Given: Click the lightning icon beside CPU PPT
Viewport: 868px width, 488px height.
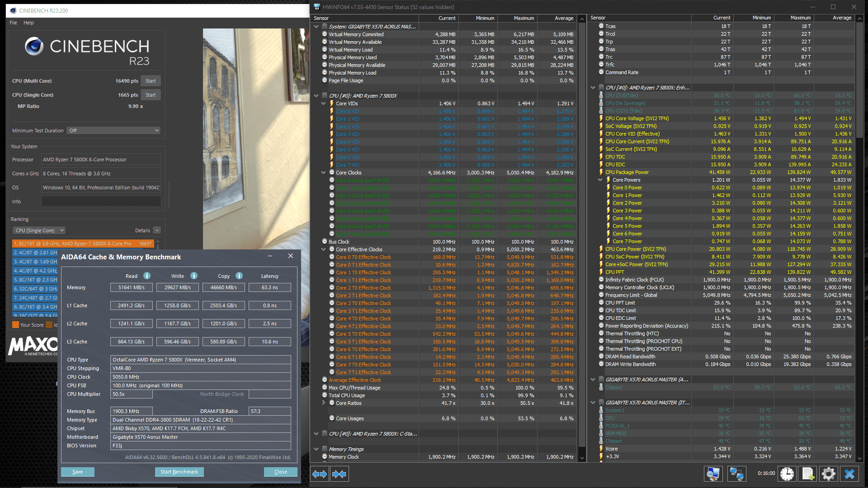Looking at the screenshot, I should pos(601,272).
